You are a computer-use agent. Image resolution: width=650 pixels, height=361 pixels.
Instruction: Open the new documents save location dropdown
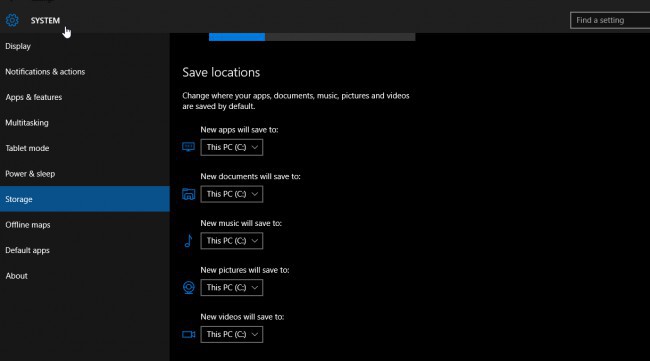[232, 194]
